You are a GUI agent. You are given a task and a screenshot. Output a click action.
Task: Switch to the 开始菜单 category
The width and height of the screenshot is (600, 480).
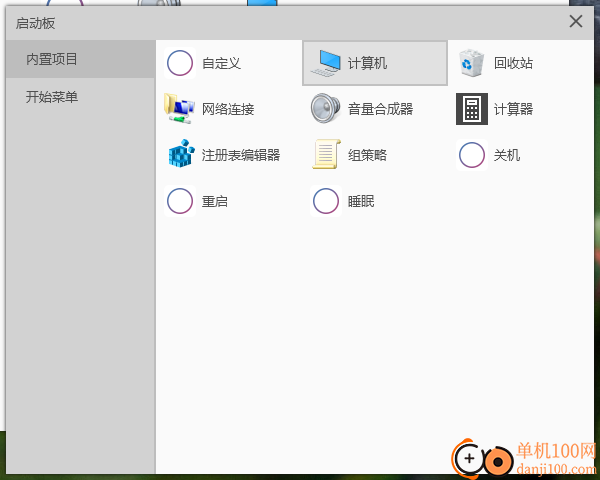coord(81,97)
